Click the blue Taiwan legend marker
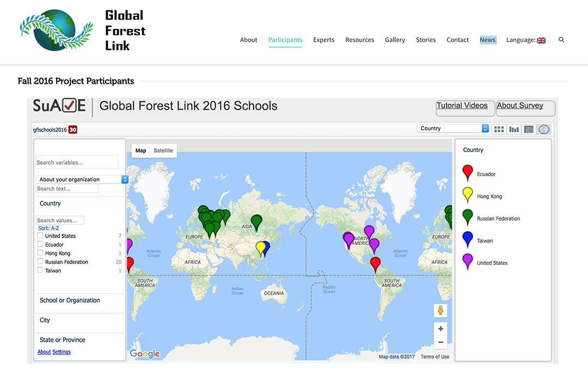The image size is (588, 369). tap(468, 240)
